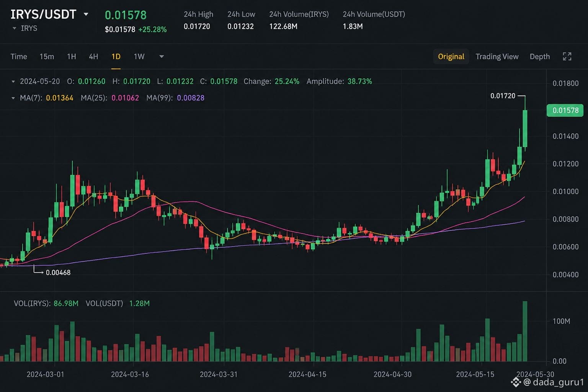Click the Change value 25.24%
This screenshot has width=588, height=392.
(x=287, y=82)
